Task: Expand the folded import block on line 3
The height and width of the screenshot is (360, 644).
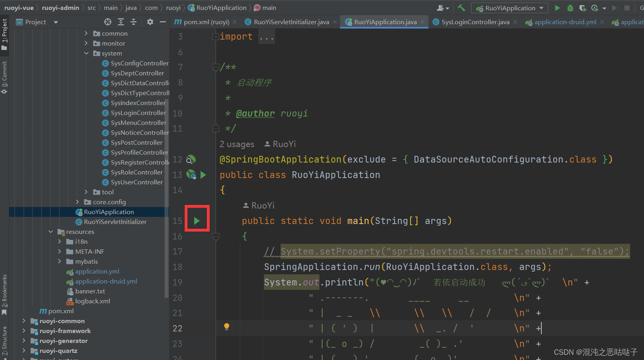Action: [x=216, y=37]
